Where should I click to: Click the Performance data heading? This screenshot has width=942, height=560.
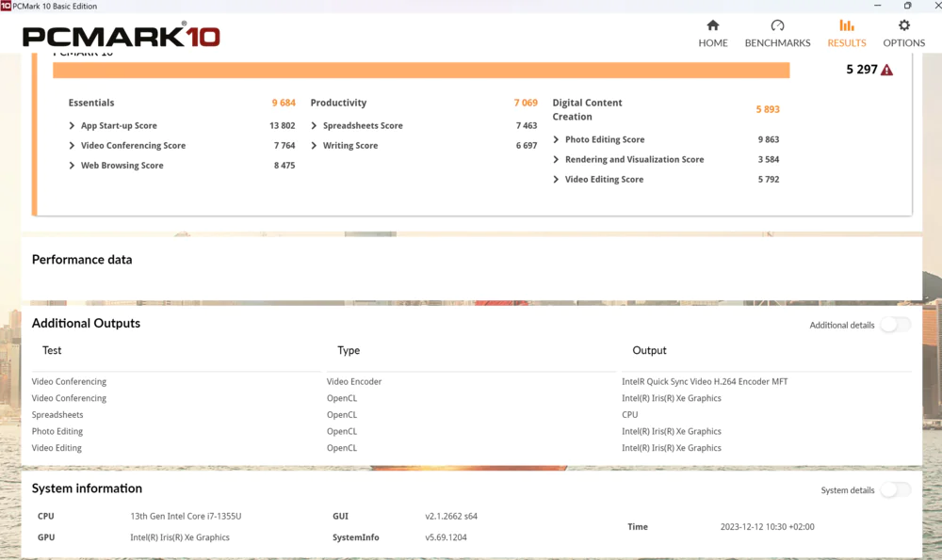82,259
